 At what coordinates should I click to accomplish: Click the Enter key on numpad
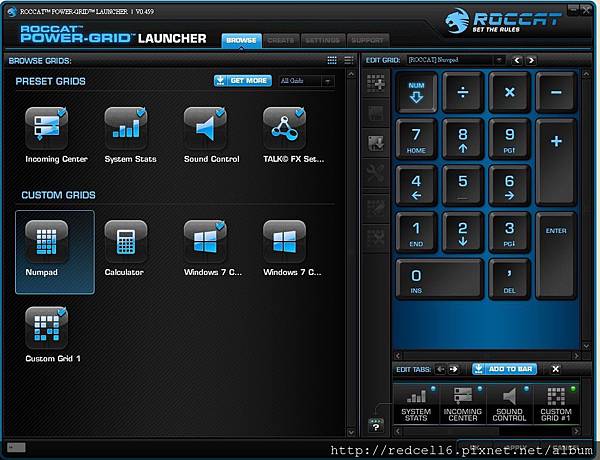(x=556, y=255)
